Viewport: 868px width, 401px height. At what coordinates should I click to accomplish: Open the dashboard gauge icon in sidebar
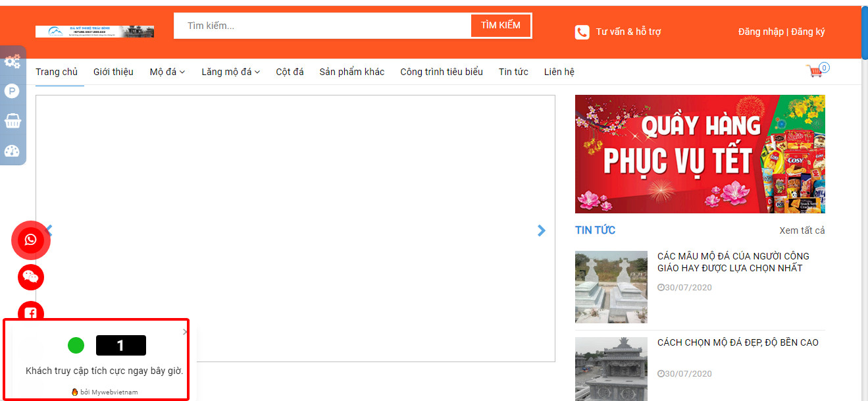point(12,151)
